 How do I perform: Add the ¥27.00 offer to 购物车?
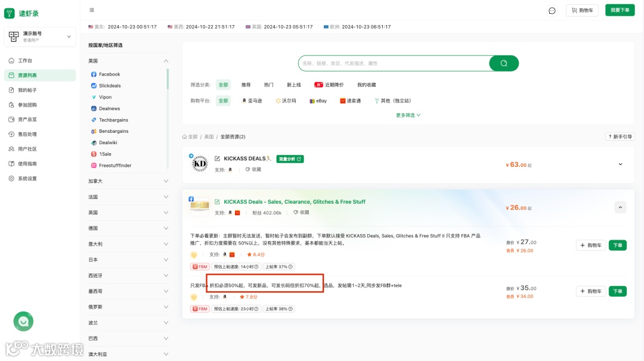pos(590,245)
